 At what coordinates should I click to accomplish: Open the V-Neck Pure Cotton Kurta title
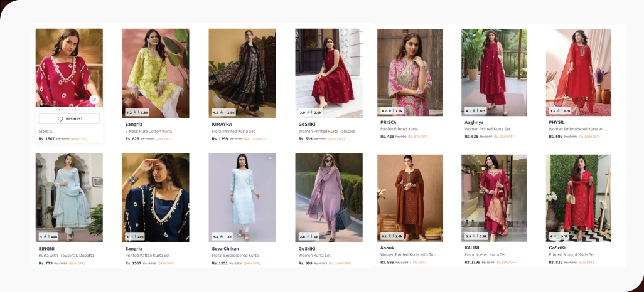click(x=149, y=132)
